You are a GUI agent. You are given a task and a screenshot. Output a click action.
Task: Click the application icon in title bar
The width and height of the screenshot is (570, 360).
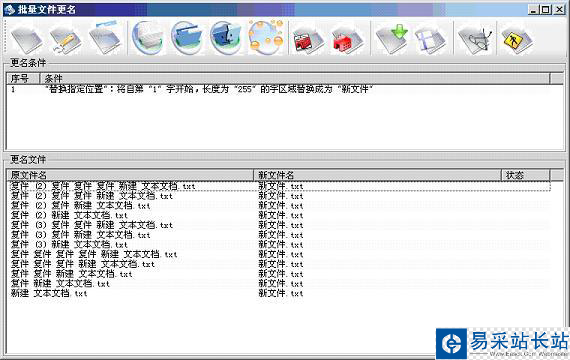click(x=9, y=9)
